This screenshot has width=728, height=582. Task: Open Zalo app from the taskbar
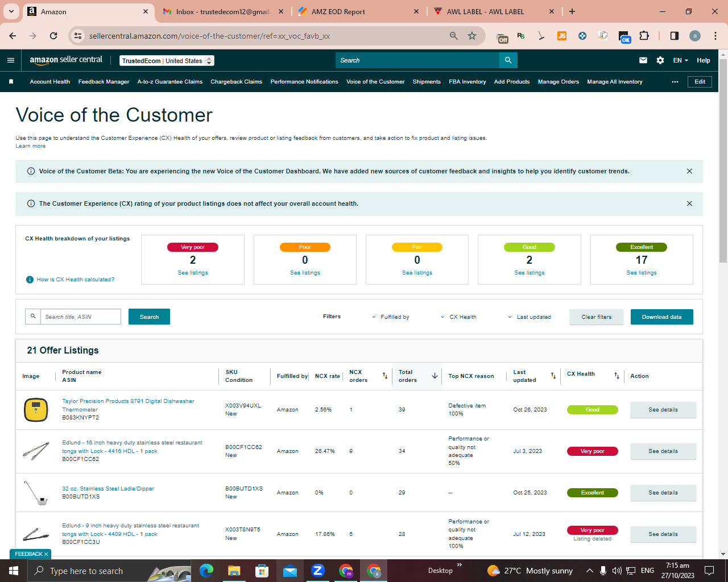pos(318,571)
